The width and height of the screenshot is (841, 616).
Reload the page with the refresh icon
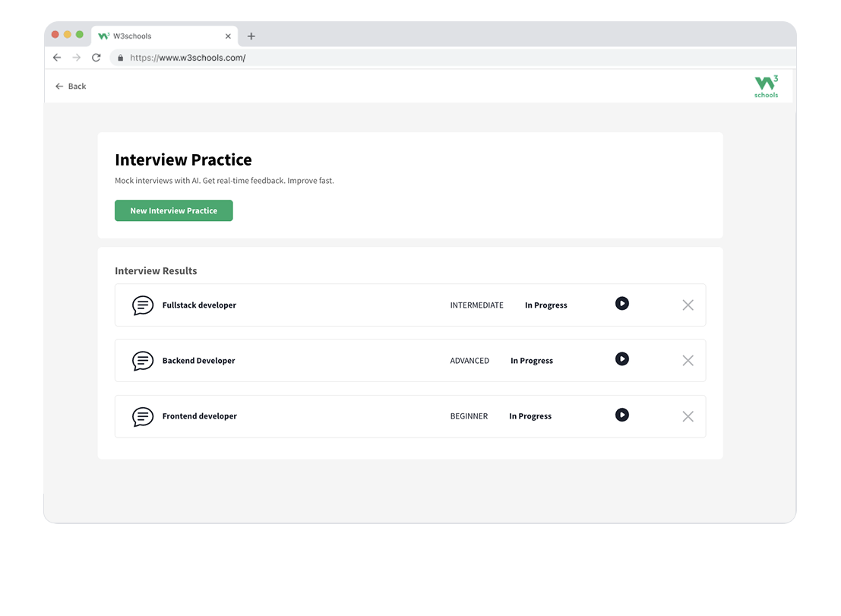(96, 58)
